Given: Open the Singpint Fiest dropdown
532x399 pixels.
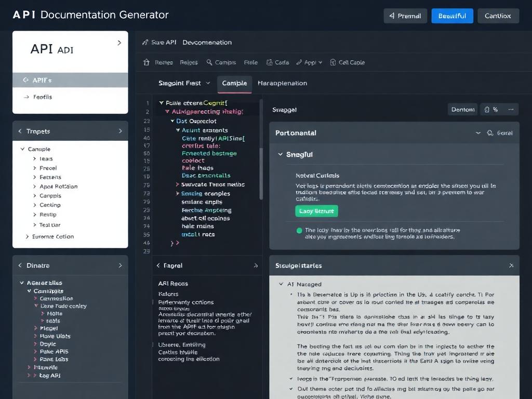Looking at the screenshot, I should (184, 83).
